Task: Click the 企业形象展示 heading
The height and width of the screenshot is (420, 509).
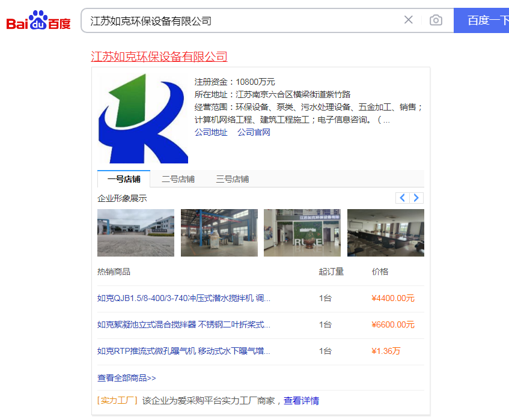Action: coord(122,198)
